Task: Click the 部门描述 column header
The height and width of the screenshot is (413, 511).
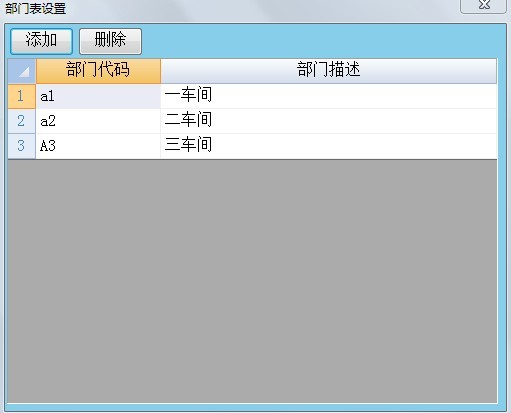Action: pyautogui.click(x=329, y=71)
